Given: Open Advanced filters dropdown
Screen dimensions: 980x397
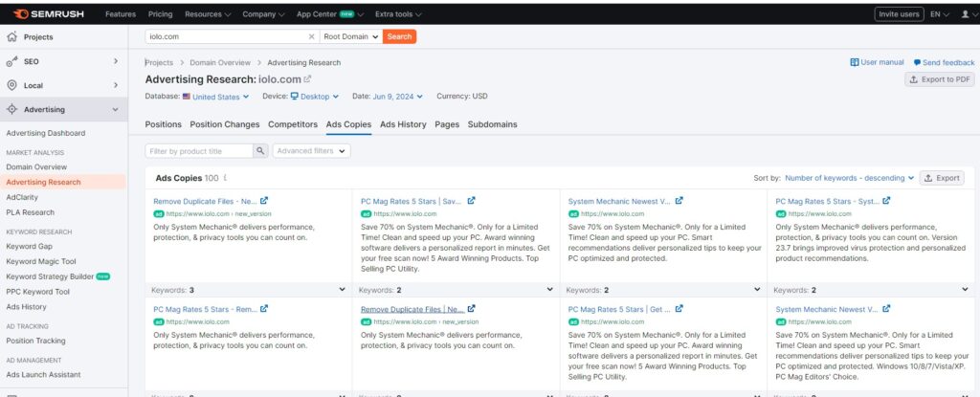Looking at the screenshot, I should 311,151.
